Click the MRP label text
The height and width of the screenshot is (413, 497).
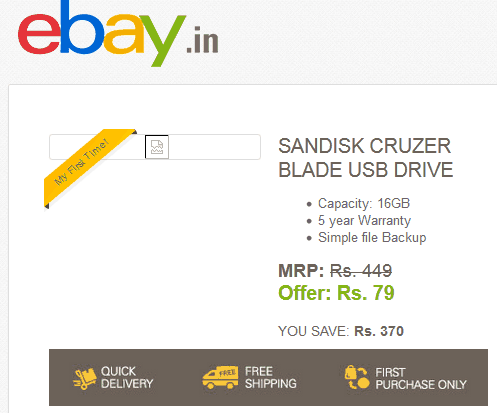tap(301, 270)
